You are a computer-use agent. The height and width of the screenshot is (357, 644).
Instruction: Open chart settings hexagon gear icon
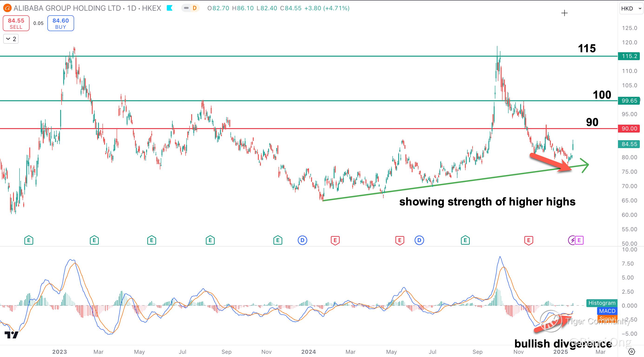click(631, 351)
